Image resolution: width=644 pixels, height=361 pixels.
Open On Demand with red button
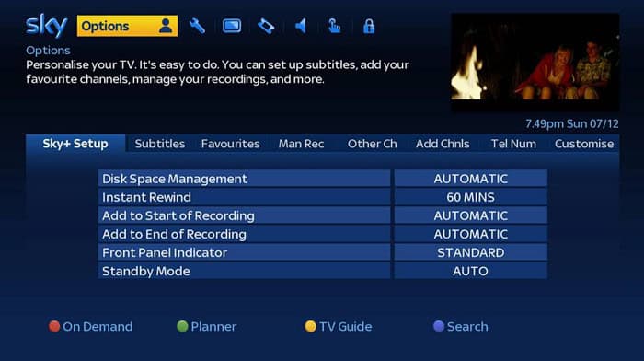pyautogui.click(x=91, y=326)
